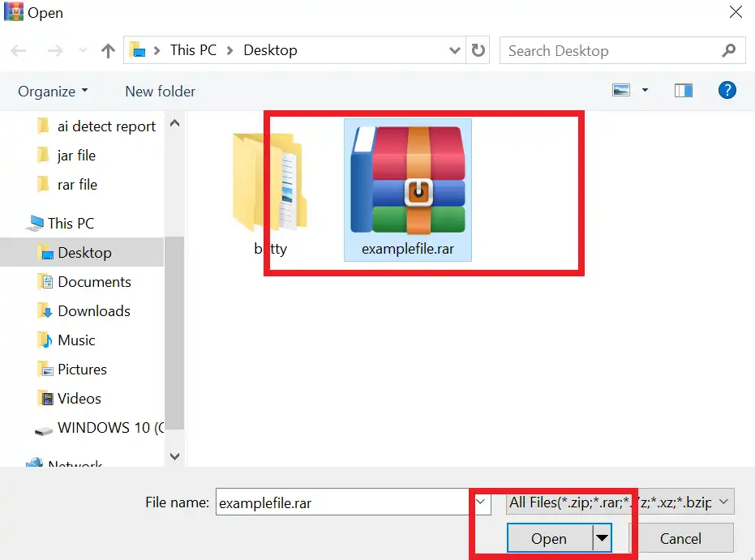Image resolution: width=755 pixels, height=560 pixels.
Task: Click the Desktop folder icon in sidebar
Action: click(45, 252)
